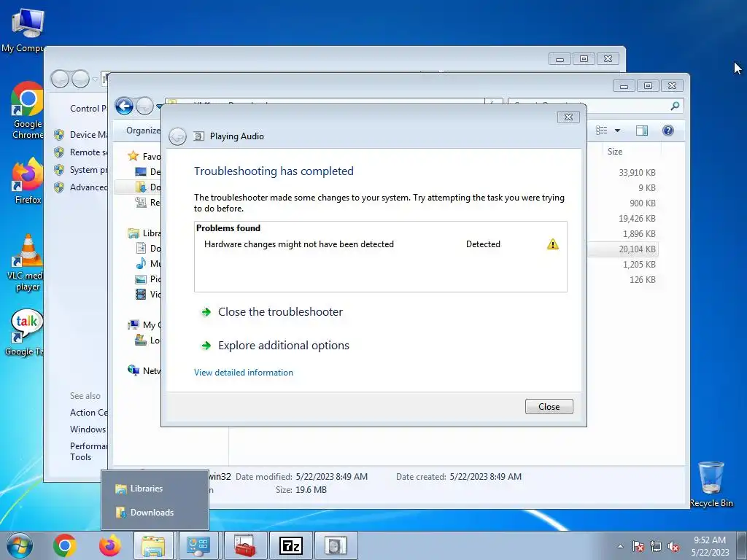Open Recycle Bin desktop icon

pos(711,484)
